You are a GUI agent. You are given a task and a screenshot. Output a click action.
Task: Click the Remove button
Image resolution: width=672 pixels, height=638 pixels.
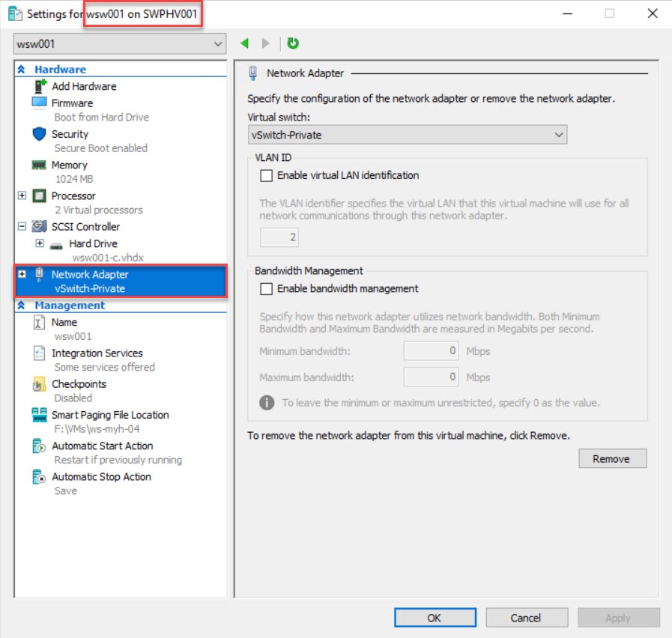[611, 458]
